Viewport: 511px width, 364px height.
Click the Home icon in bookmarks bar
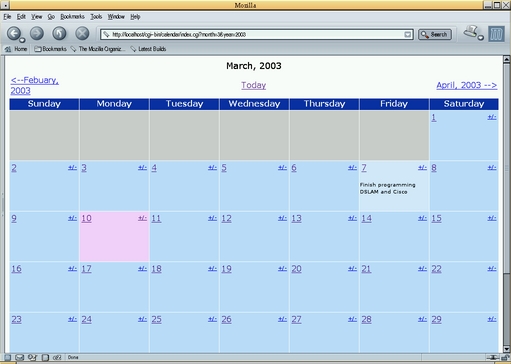(x=8, y=49)
